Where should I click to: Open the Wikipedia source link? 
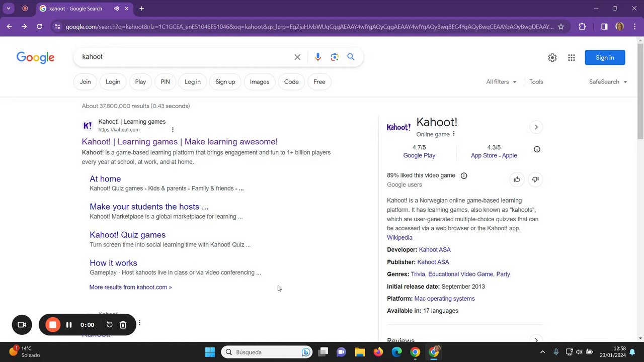click(x=399, y=238)
